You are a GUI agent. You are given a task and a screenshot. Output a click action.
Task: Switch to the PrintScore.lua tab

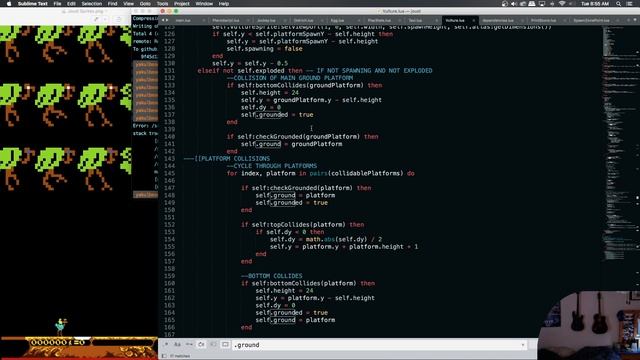coord(543,20)
